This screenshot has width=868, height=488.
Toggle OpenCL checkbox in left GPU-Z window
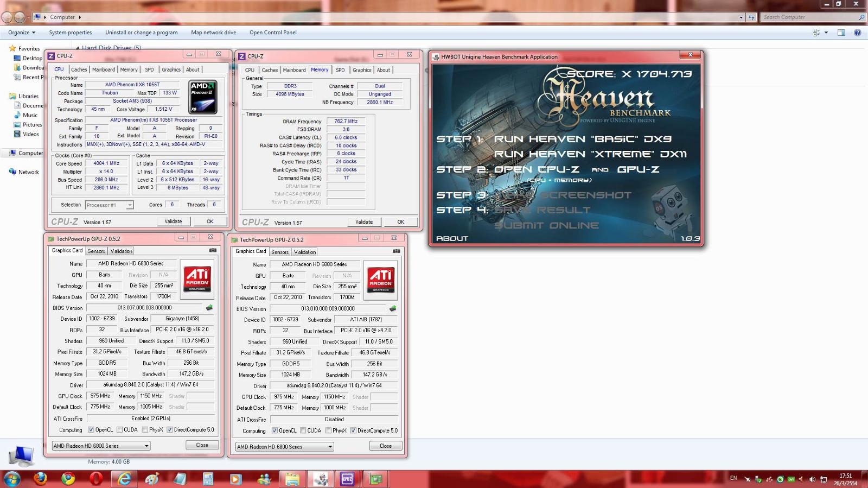pyautogui.click(x=91, y=430)
